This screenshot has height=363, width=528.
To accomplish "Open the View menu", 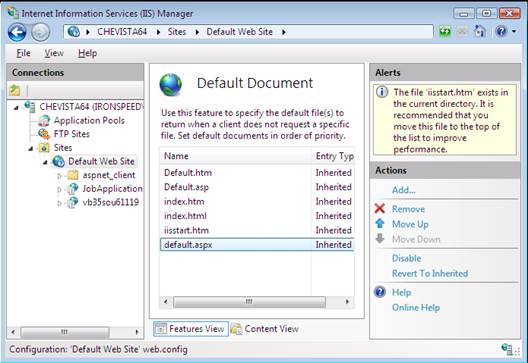I will [x=54, y=53].
